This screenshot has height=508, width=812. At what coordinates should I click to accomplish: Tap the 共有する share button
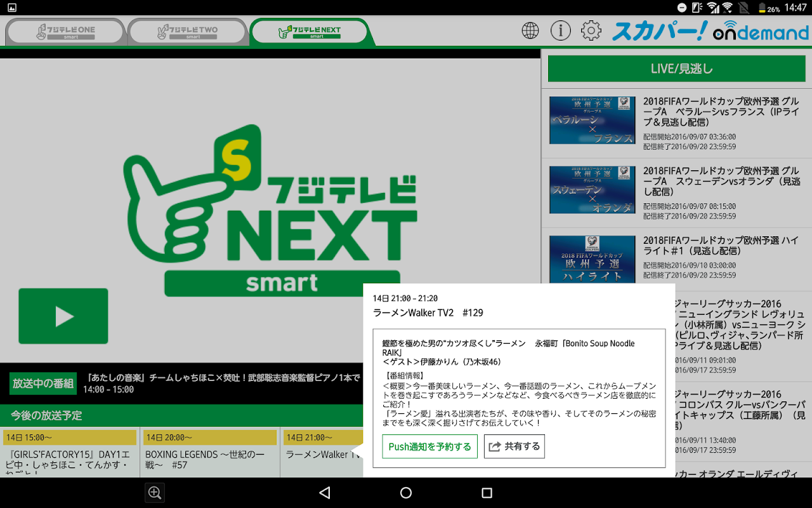click(x=514, y=446)
